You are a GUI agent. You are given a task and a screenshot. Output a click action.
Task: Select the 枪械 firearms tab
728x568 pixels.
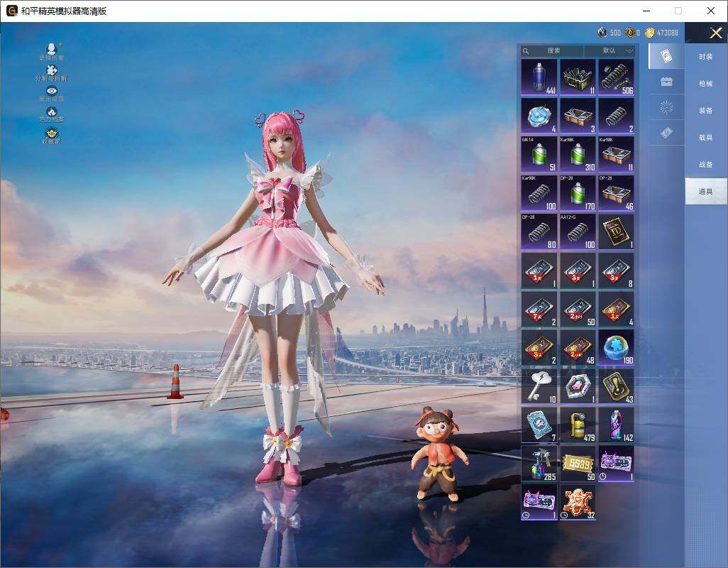(x=706, y=84)
